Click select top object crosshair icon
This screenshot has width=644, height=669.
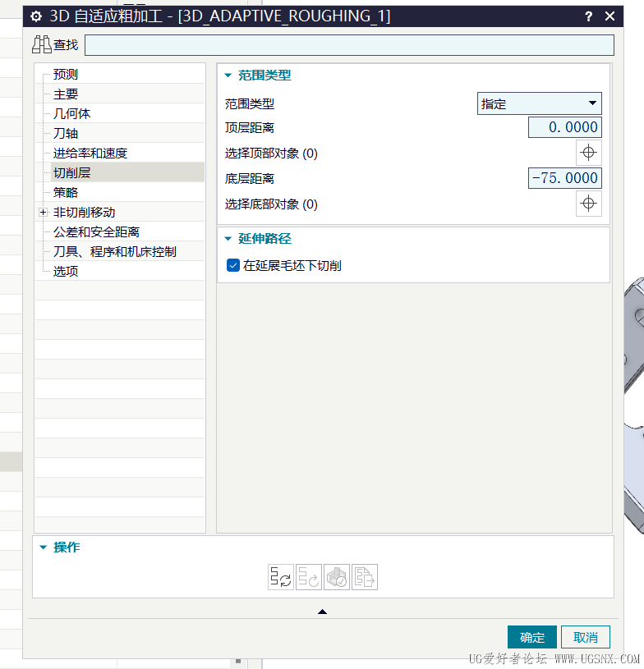(x=588, y=153)
